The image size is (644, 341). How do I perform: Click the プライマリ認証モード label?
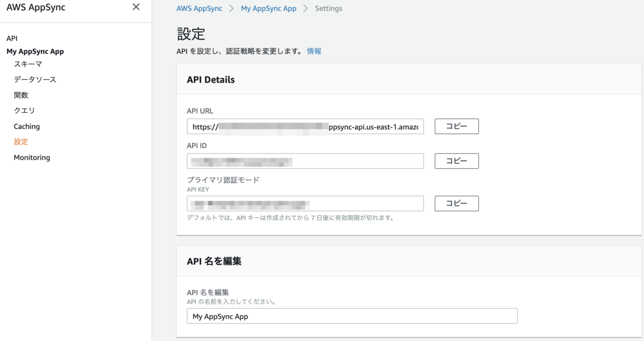(223, 180)
